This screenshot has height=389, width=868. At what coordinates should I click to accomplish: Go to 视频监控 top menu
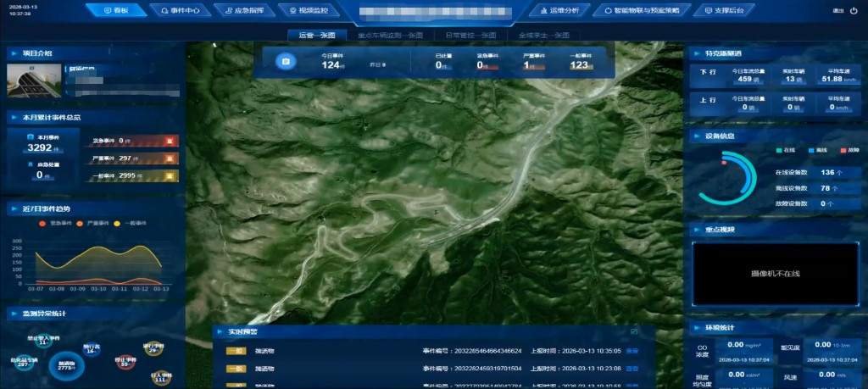click(x=308, y=10)
